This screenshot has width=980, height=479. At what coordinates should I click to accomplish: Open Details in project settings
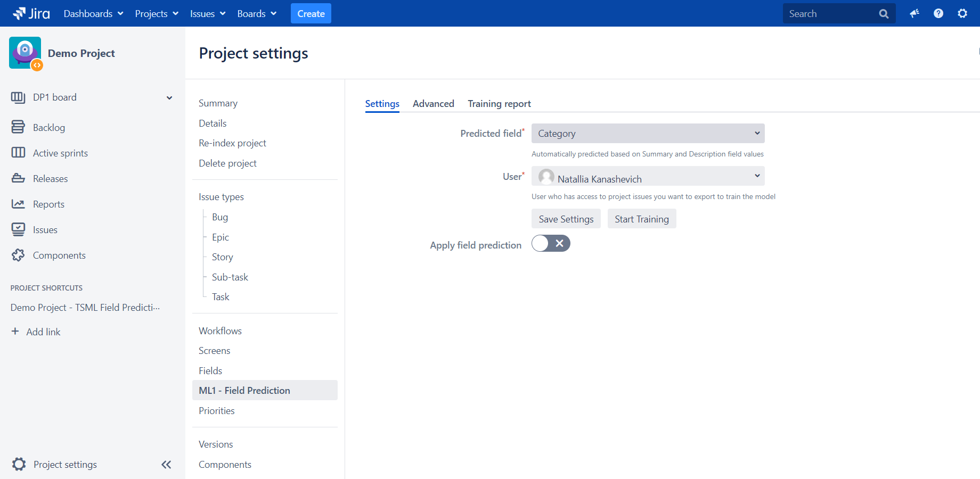[x=213, y=123]
